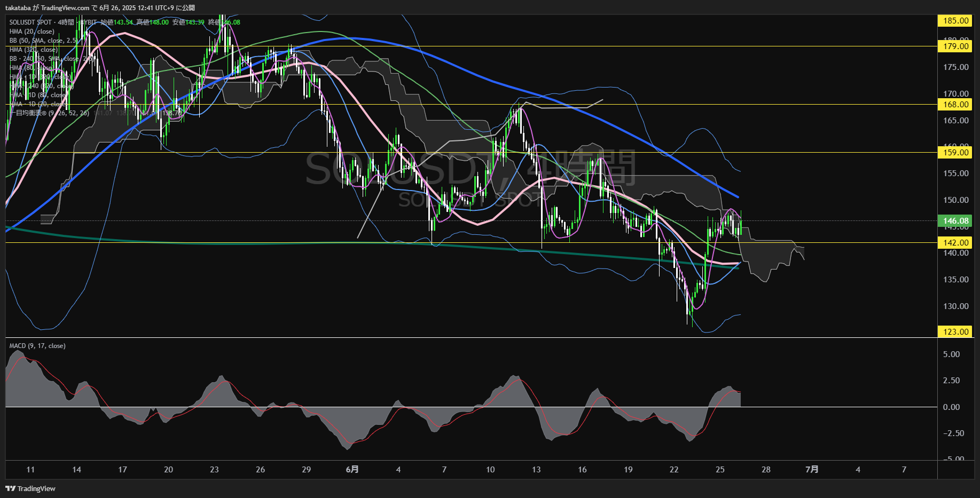The width and height of the screenshot is (980, 498).
Task: Click the 135.00 price axis value
Action: click(x=956, y=280)
